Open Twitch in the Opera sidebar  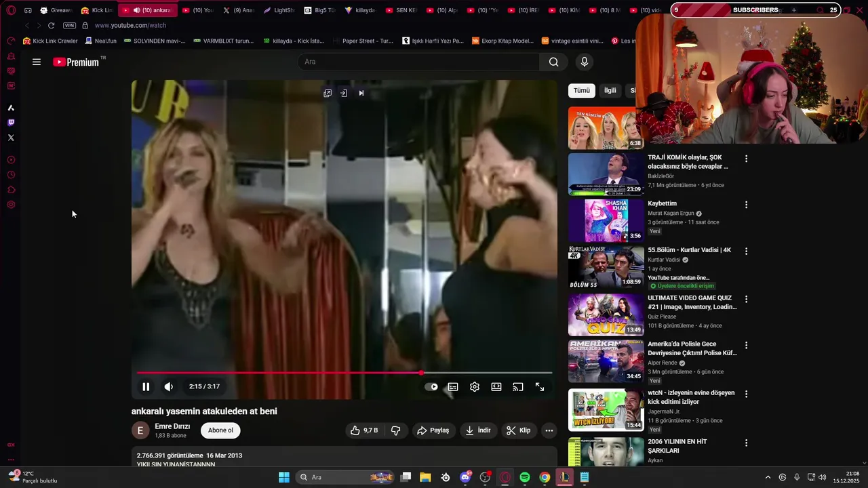(x=11, y=123)
